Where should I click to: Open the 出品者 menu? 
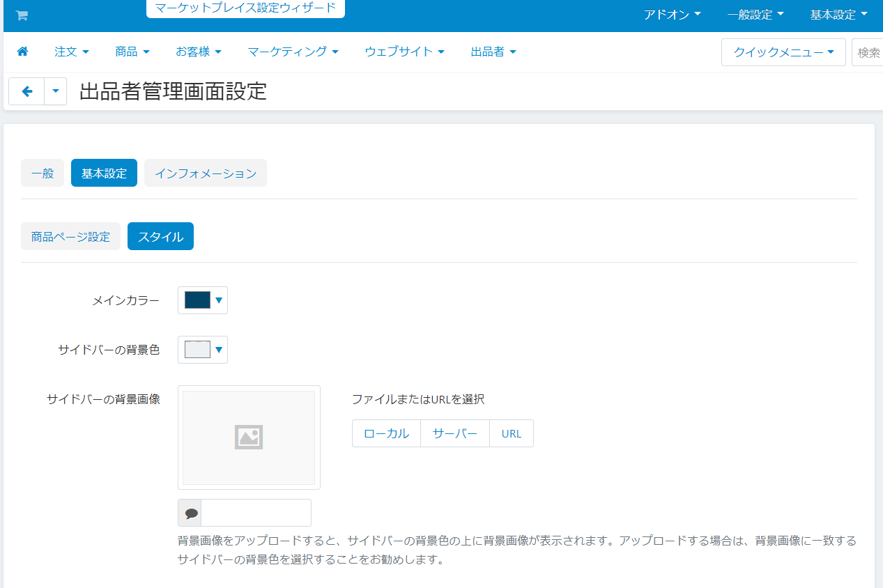tap(493, 52)
